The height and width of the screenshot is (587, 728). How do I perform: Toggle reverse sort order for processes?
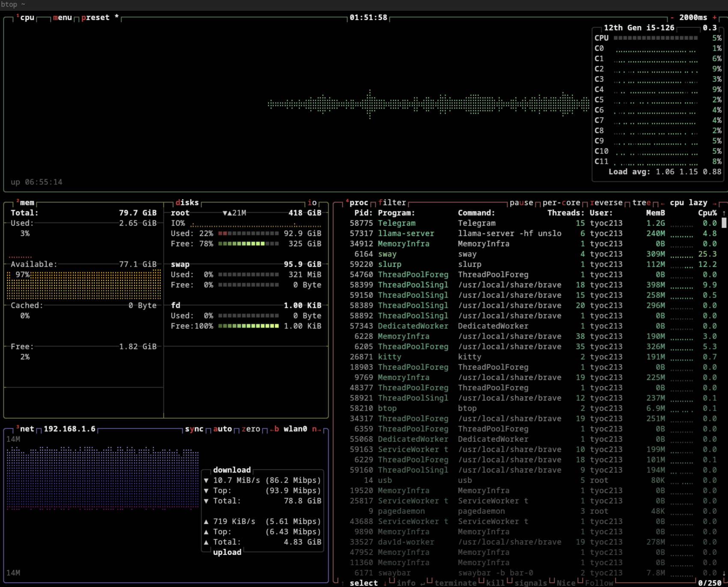606,203
